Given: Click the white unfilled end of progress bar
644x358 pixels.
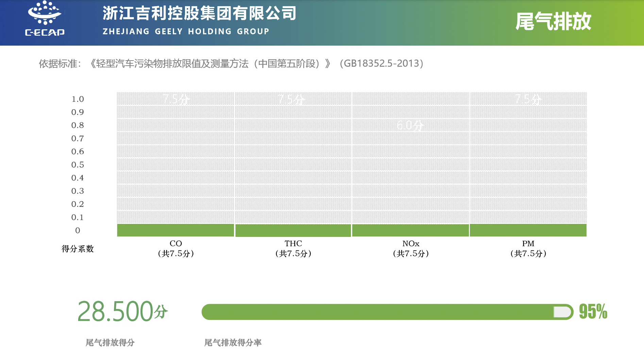Looking at the screenshot, I should pos(562,312).
